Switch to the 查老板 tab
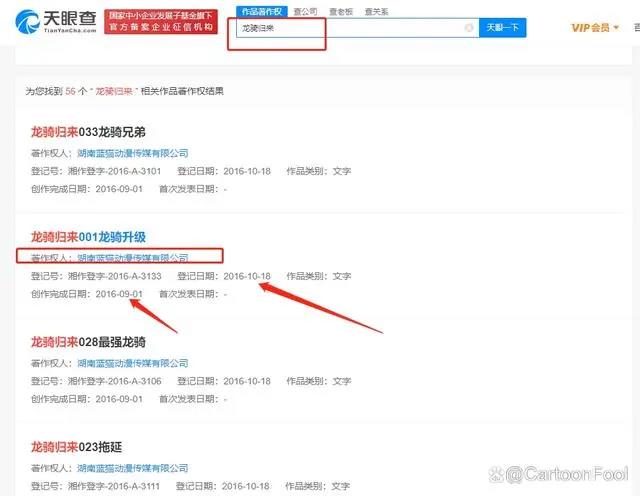 coord(341,12)
